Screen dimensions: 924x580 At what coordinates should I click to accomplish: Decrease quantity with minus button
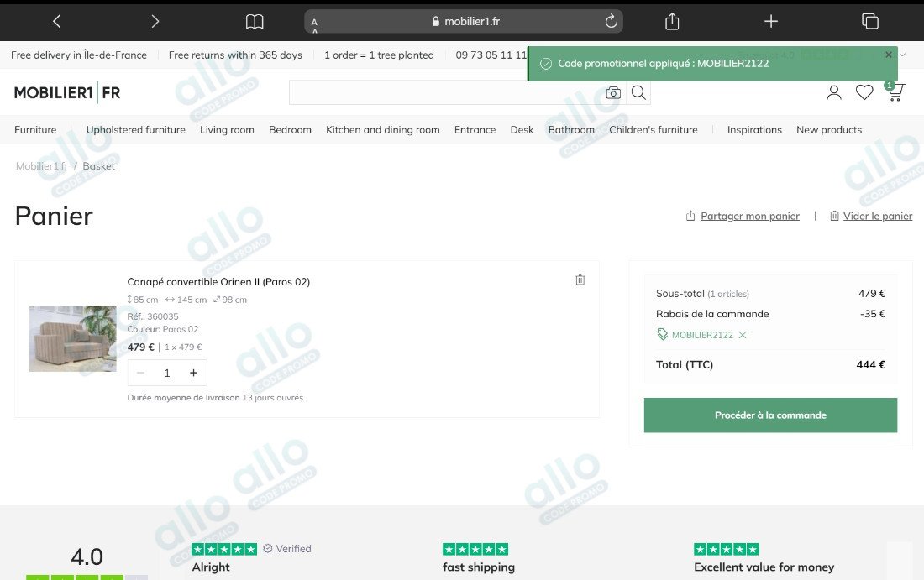pos(140,373)
